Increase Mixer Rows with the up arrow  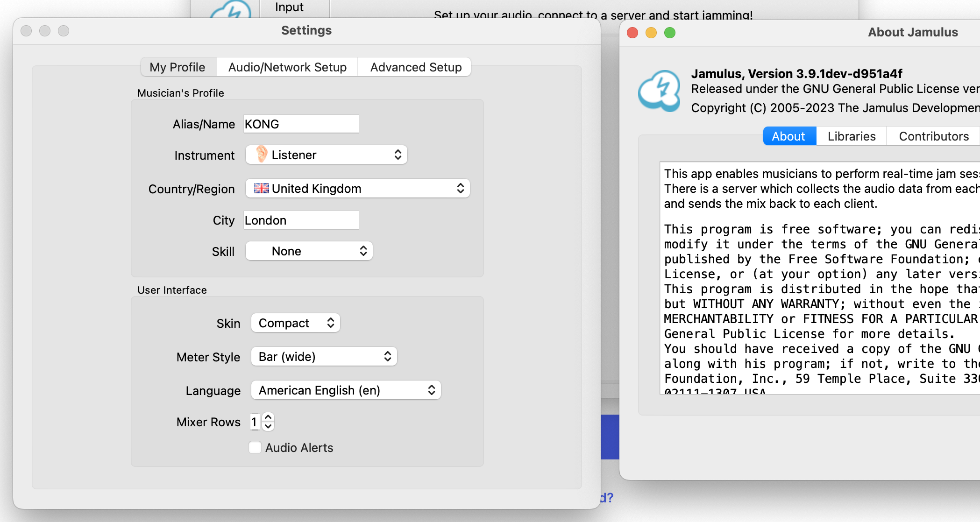click(268, 417)
